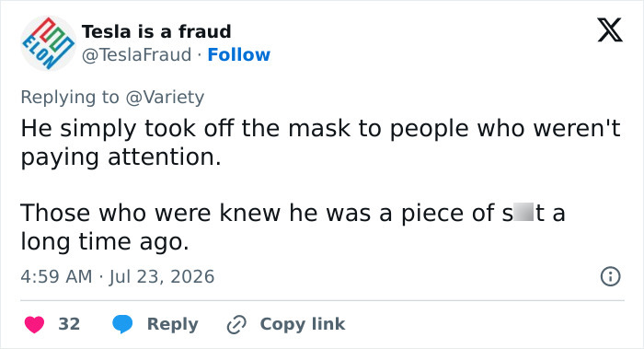The height and width of the screenshot is (349, 644).
Task: Click the "Tesla is a fraud" display name
Action: (x=156, y=31)
